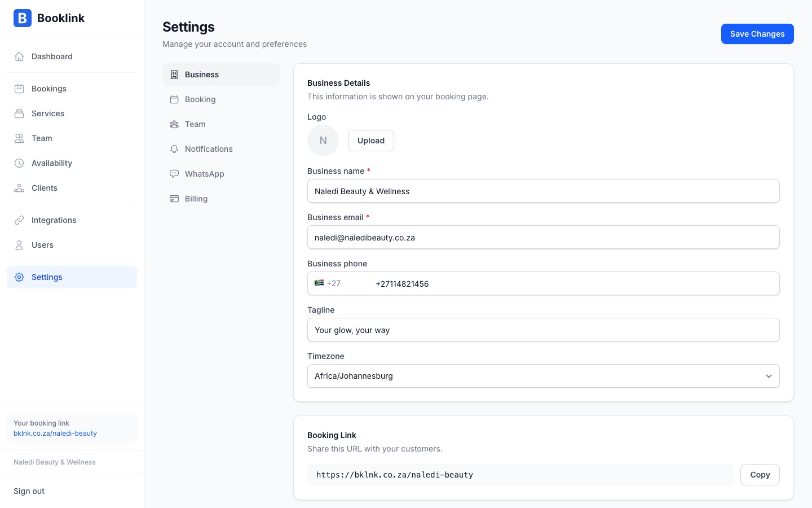Click the Booklink logo icon
The image size is (812, 508).
[22, 18]
